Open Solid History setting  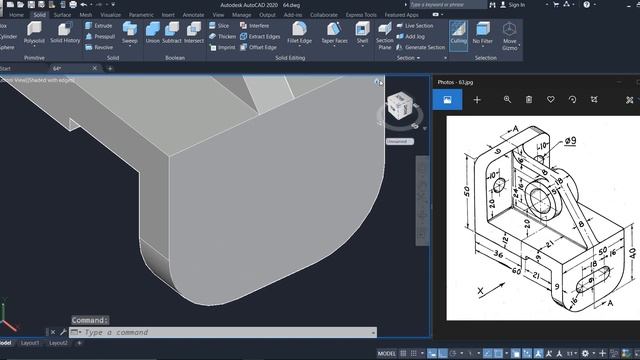point(65,33)
